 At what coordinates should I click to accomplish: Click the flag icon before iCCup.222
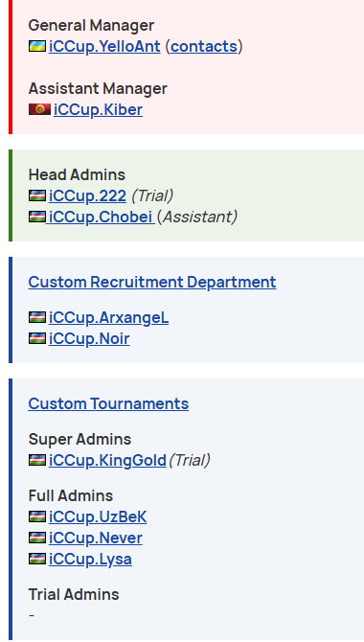tap(36, 195)
